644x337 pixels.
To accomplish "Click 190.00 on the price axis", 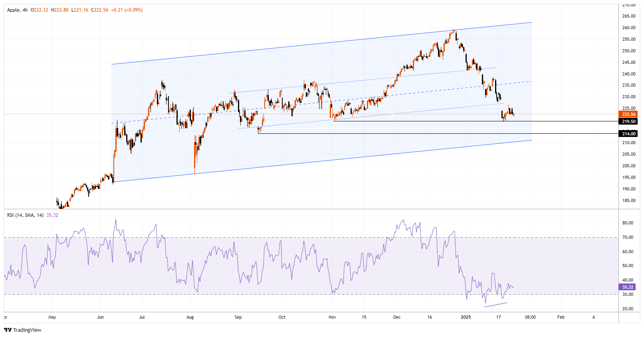I will pyautogui.click(x=629, y=189).
